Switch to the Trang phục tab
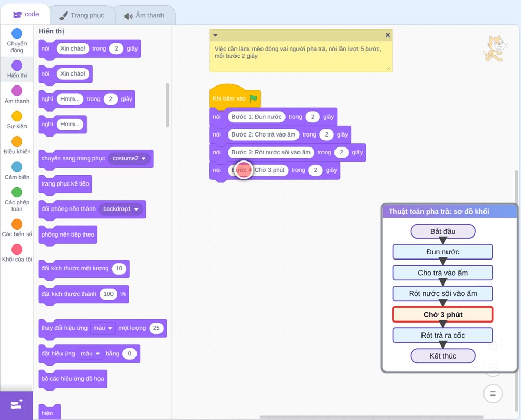The width and height of the screenshot is (521, 420). tap(82, 15)
